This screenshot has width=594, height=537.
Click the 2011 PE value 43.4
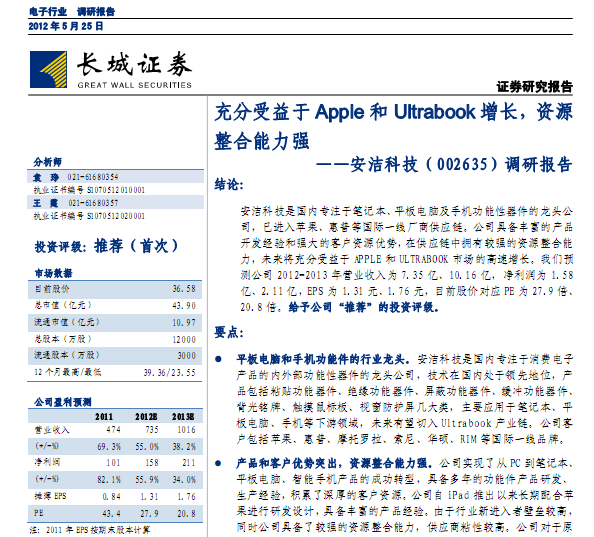(x=111, y=513)
